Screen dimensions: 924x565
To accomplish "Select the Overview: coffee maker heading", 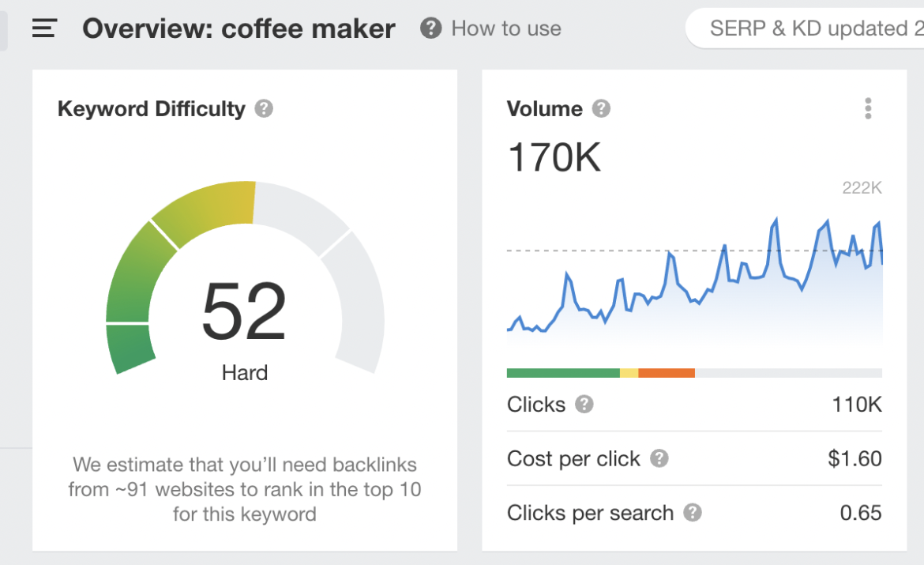I will click(x=239, y=28).
